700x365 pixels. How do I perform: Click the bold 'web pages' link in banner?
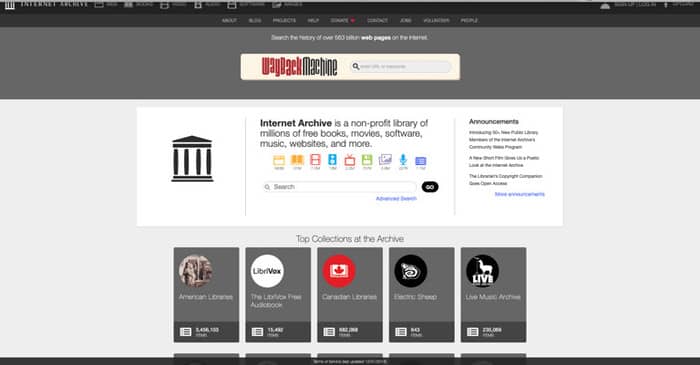(376, 38)
